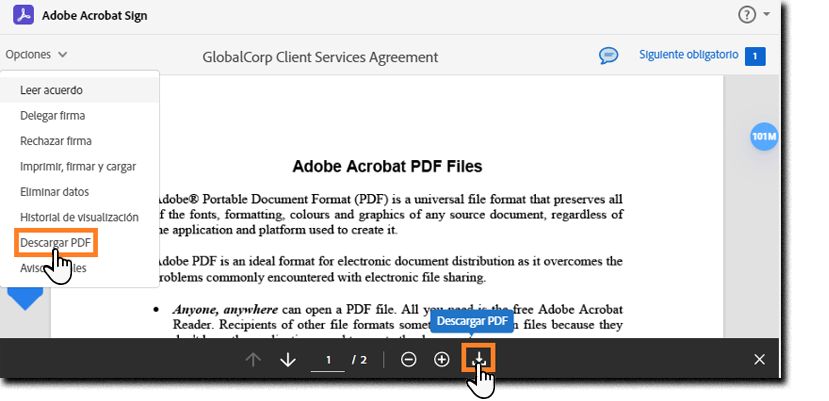
Task: Click the blue start arrow marker at left
Action: (25, 299)
